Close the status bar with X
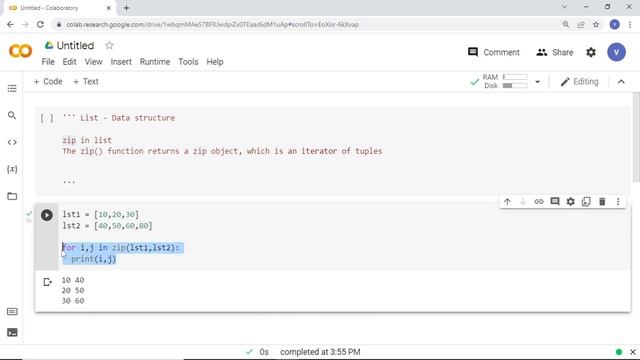The width and height of the screenshot is (640, 360). pyautogui.click(x=633, y=352)
